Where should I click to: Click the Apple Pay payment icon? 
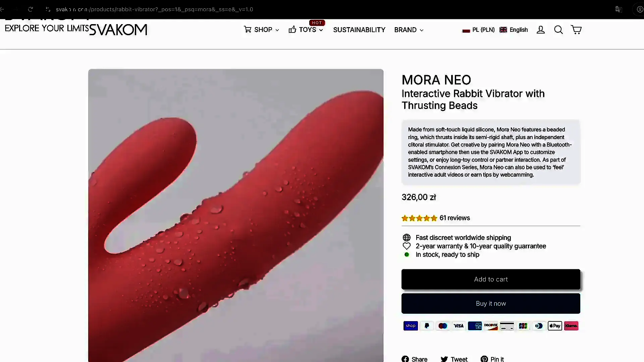[x=555, y=326]
